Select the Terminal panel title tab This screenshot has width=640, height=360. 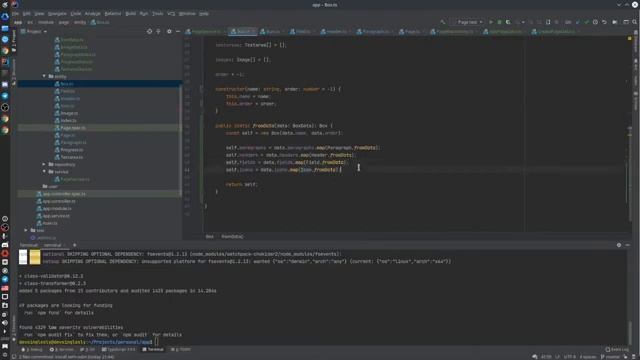coord(29,245)
